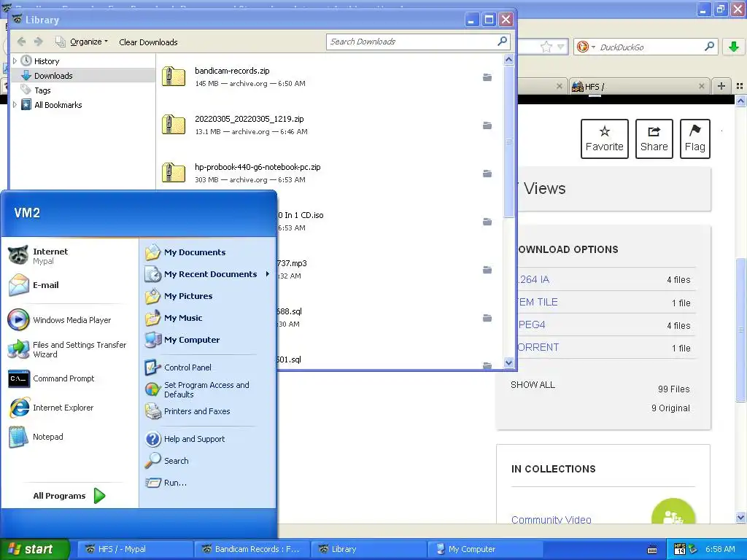Expand All Programs menu
Viewport: 747px width, 560px height.
coord(69,496)
